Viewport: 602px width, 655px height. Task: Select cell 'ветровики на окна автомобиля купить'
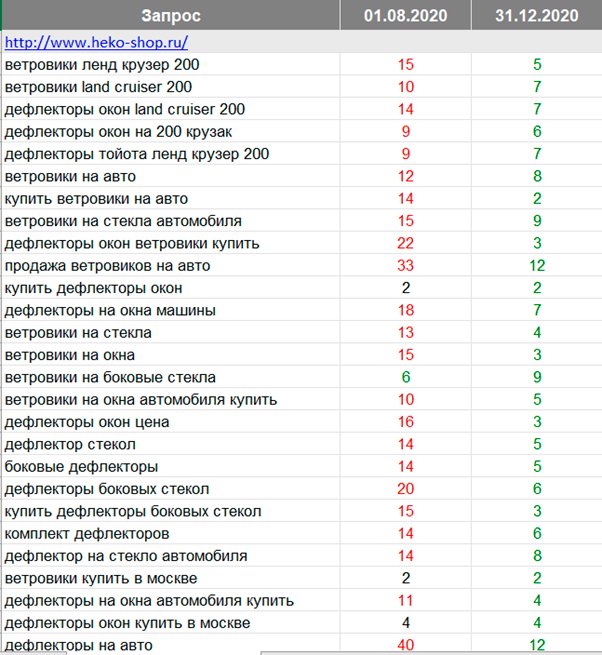[171, 400]
